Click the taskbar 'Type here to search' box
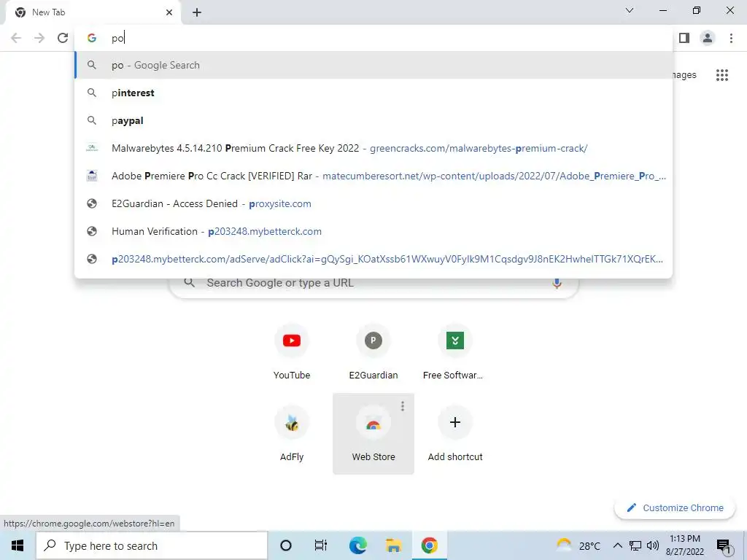This screenshot has height=560, width=747. tap(152, 545)
